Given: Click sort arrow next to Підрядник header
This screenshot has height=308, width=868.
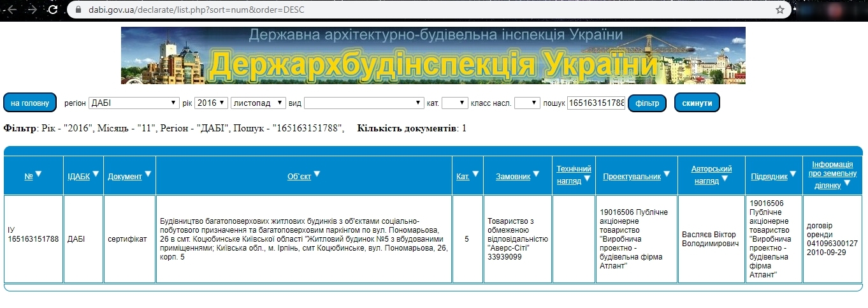Looking at the screenshot, I should point(793,173).
